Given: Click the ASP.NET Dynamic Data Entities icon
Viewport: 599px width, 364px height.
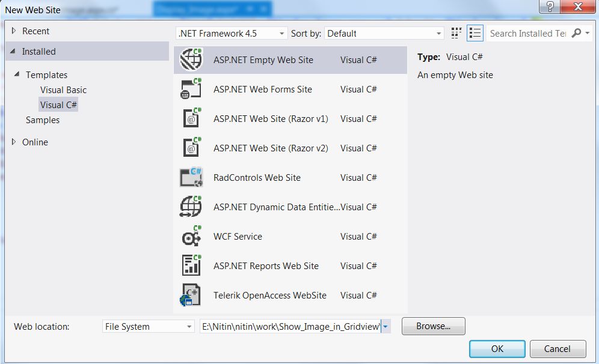Looking at the screenshot, I should point(191,207).
